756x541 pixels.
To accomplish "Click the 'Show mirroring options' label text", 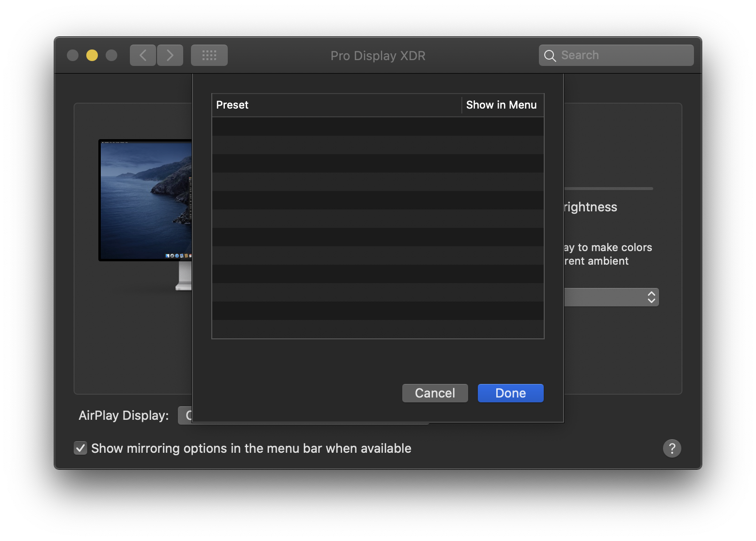I will pos(251,448).
